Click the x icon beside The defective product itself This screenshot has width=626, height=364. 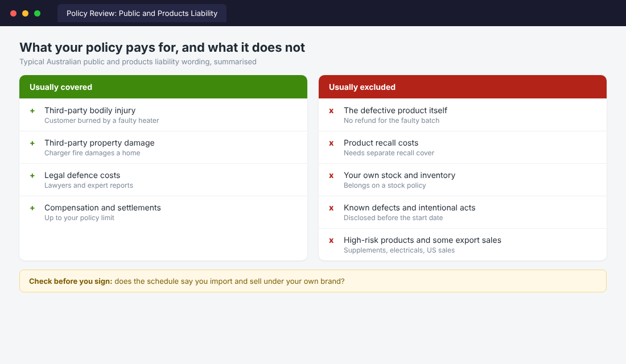(331, 111)
